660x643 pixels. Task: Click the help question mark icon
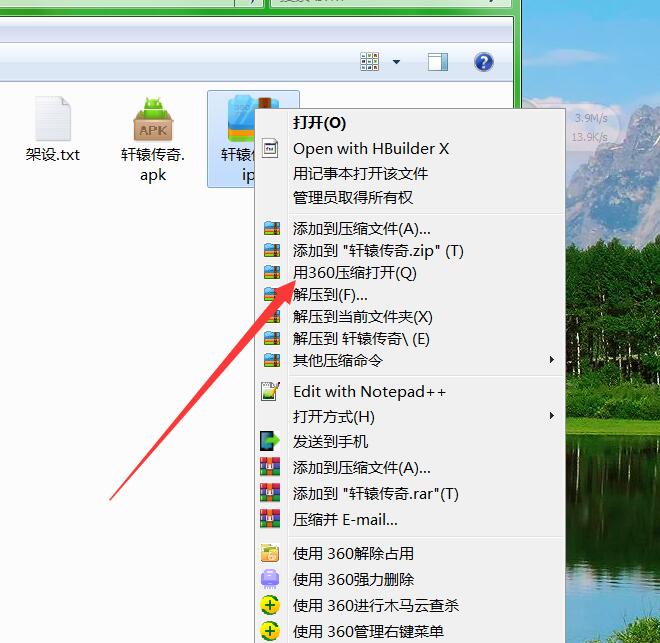pos(484,62)
